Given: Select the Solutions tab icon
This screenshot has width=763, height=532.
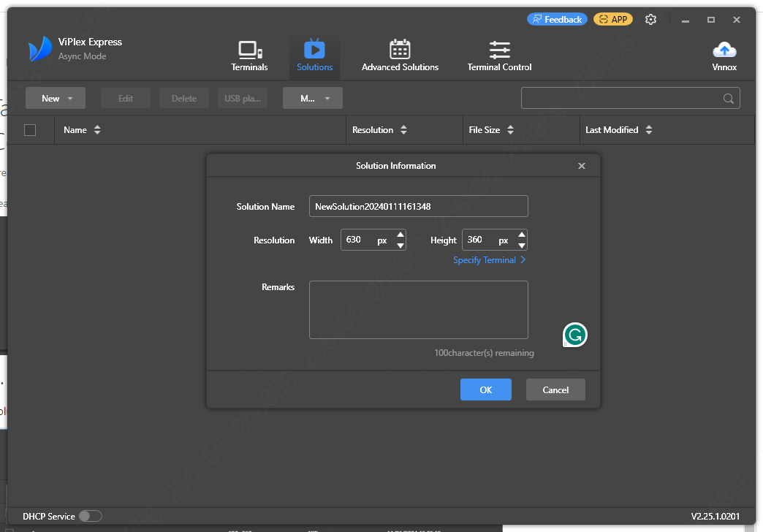Looking at the screenshot, I should [x=315, y=50].
